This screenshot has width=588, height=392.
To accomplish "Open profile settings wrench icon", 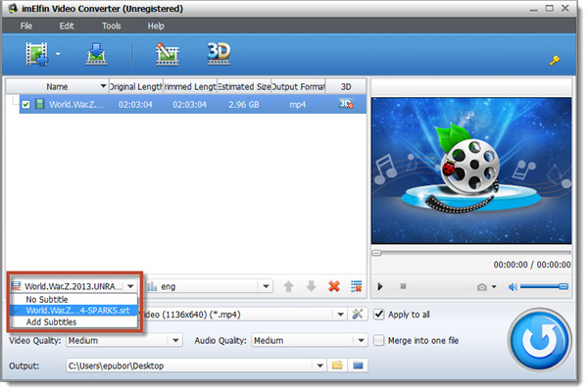I will pyautogui.click(x=358, y=314).
